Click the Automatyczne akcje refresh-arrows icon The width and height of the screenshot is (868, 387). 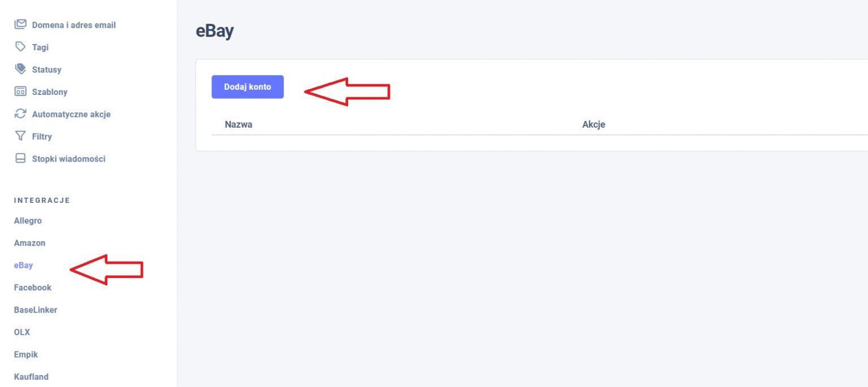(20, 114)
